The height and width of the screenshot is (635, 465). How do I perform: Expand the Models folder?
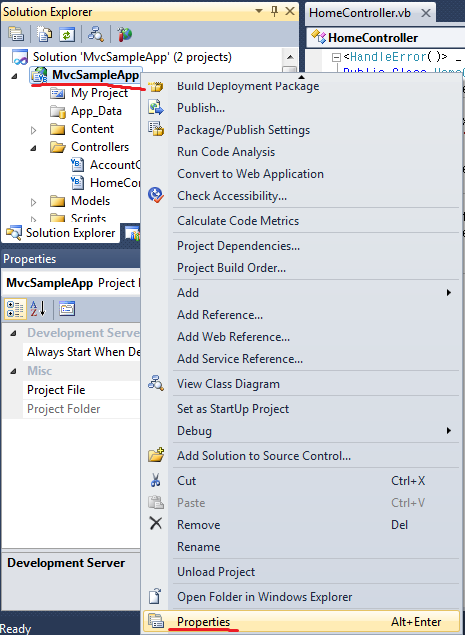click(34, 202)
